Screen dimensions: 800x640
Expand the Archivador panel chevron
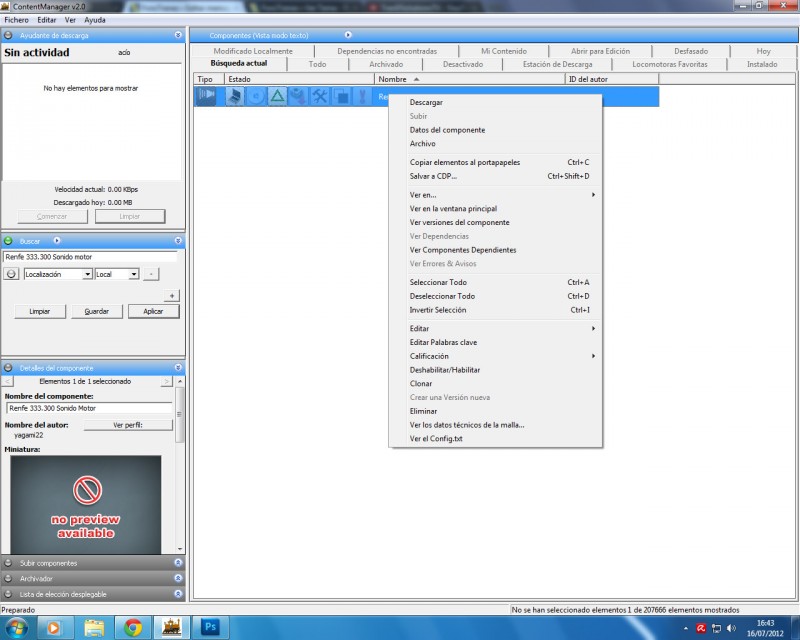(x=178, y=578)
